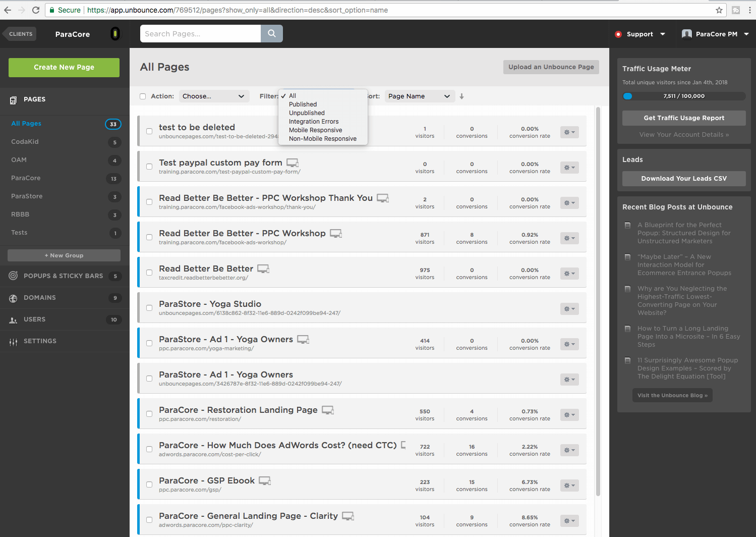Visit the Unbounce Blog
Image resolution: width=756 pixels, height=537 pixels.
coord(672,395)
